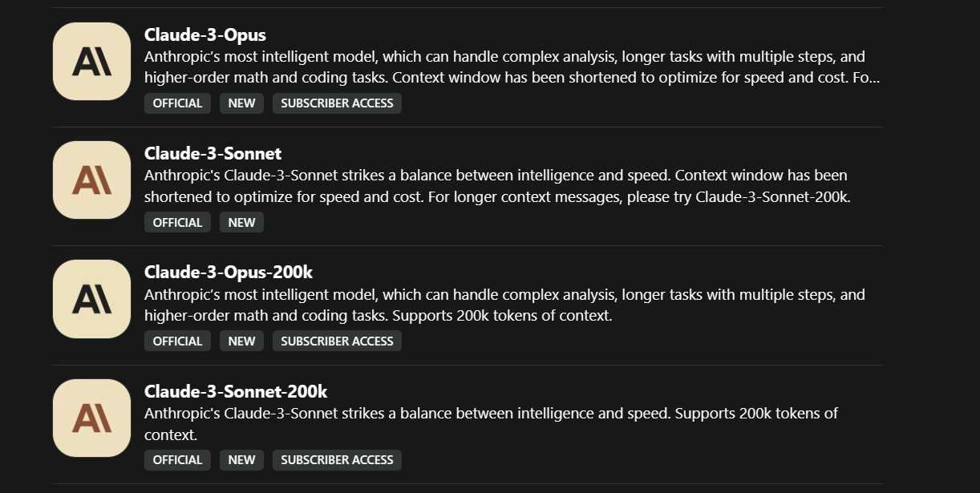Click OFFICIAL badge under Claude-3-Sonnet-200k
980x493 pixels.
point(177,459)
